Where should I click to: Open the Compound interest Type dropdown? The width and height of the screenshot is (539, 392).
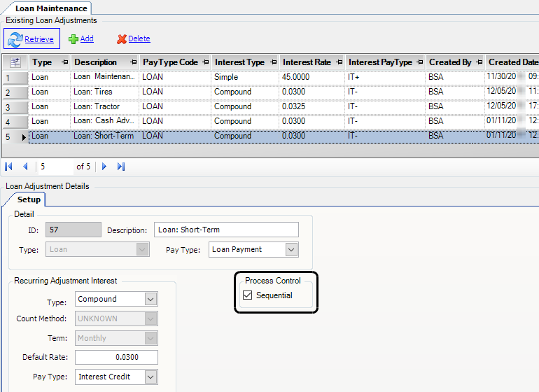(x=150, y=299)
